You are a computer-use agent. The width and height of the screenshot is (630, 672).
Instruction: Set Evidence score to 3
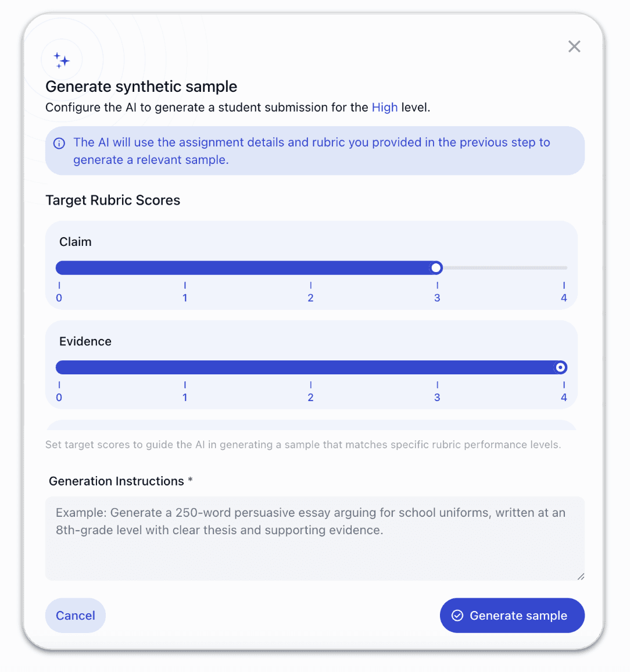437,367
